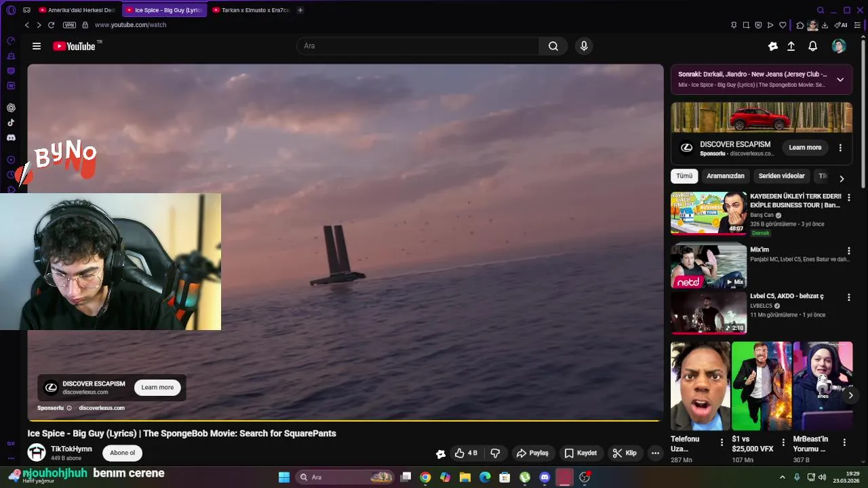Expand the queue next-up chevron
Screen dimensions: 868x488
click(x=840, y=79)
